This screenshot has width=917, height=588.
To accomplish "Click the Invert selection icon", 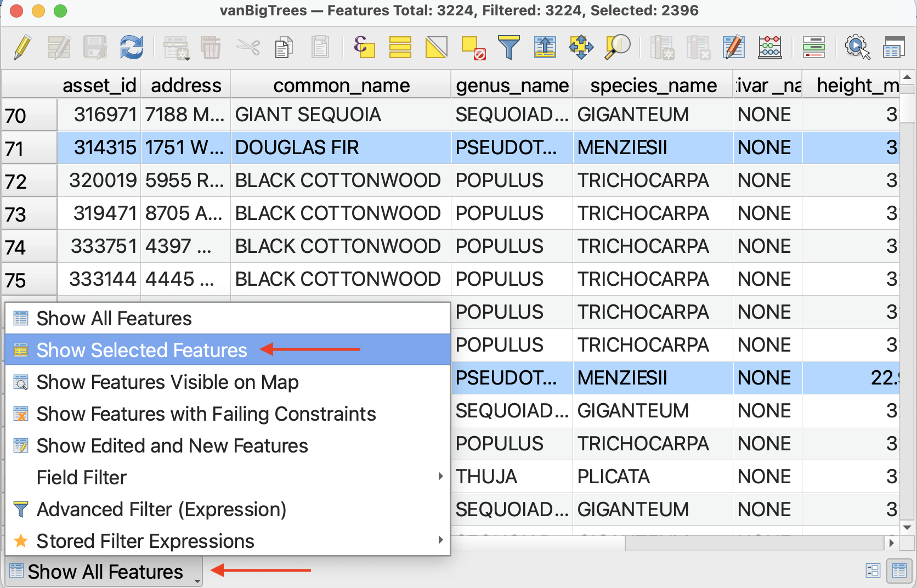I will (436, 47).
